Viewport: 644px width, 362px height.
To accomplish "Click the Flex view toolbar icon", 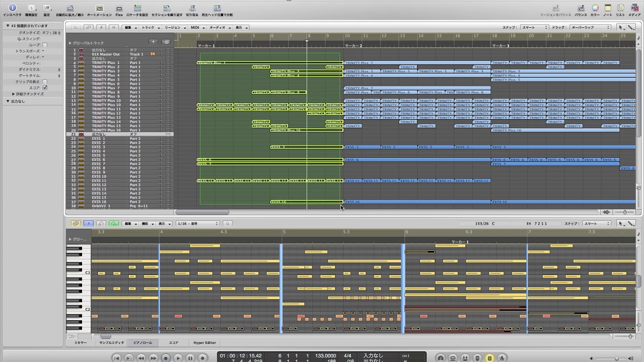I will pos(119,8).
